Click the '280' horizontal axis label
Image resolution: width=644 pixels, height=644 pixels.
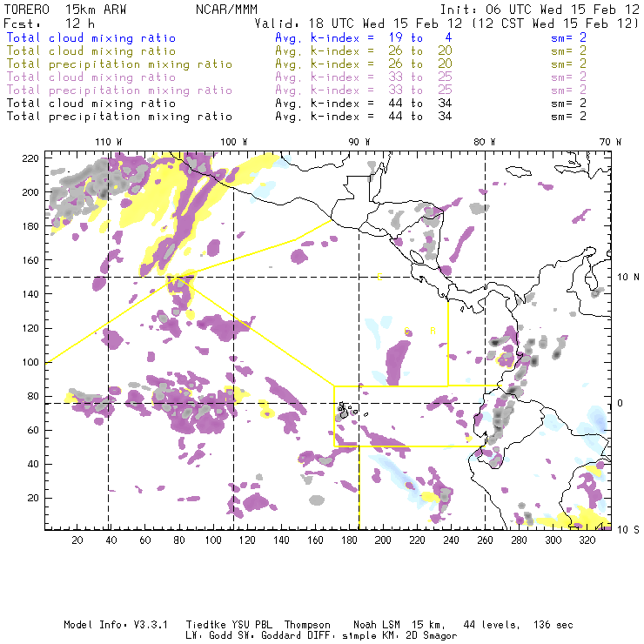(520, 540)
